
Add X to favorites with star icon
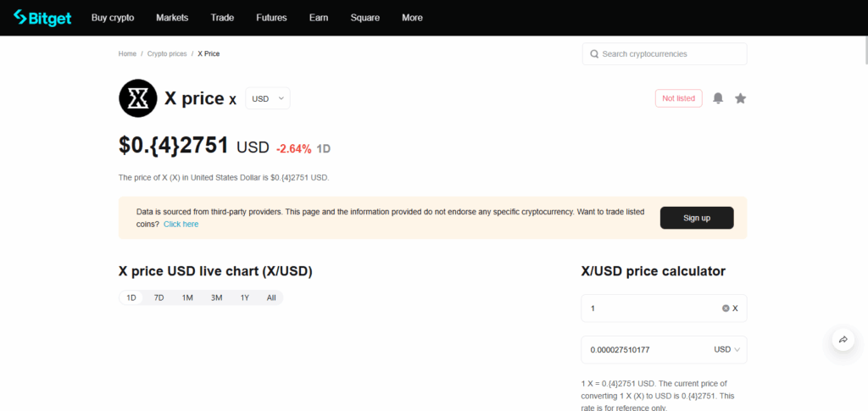point(740,98)
